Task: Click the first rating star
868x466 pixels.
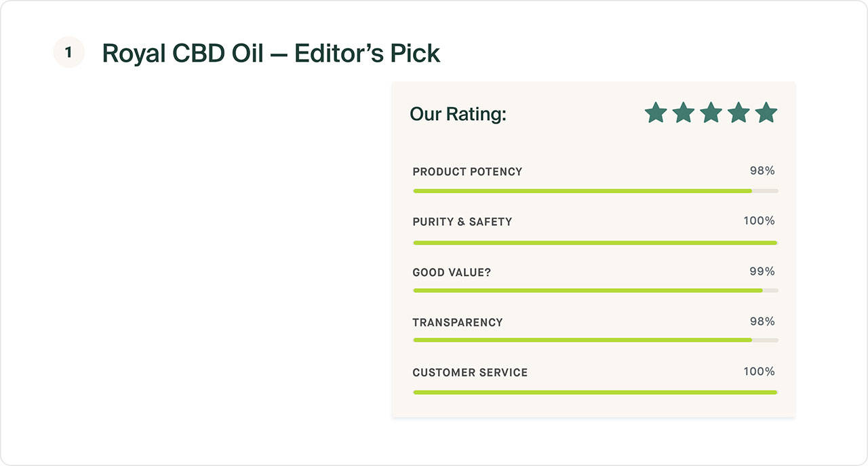Action: click(656, 113)
